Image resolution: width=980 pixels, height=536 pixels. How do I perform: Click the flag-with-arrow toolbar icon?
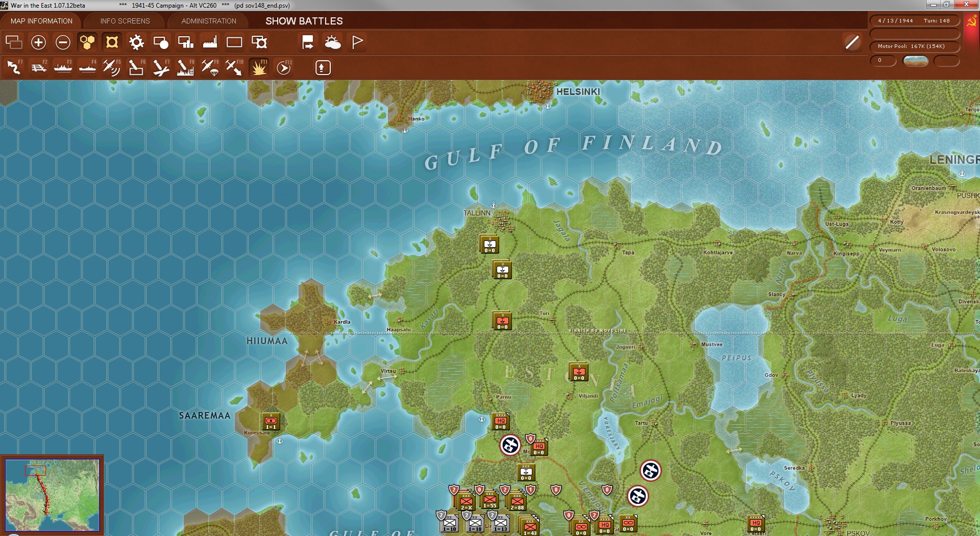(308, 42)
